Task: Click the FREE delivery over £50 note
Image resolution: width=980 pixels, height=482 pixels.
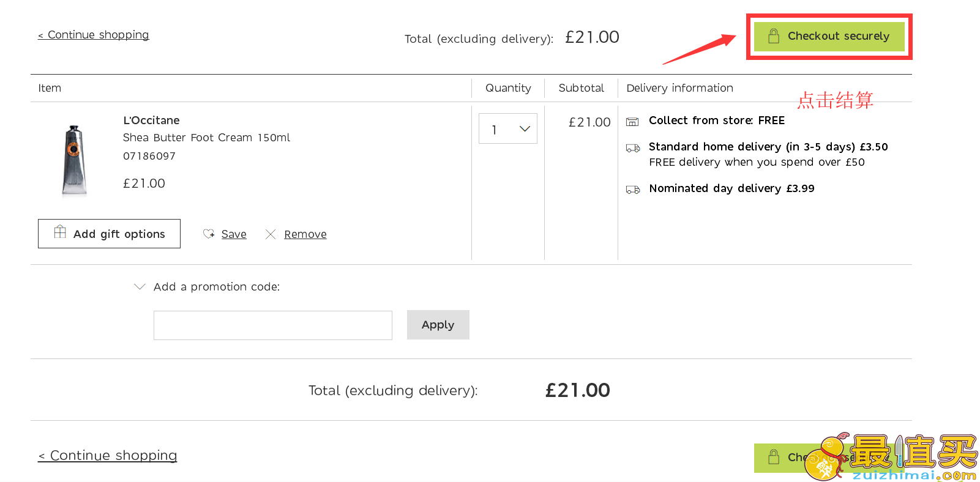Action: coord(757,162)
